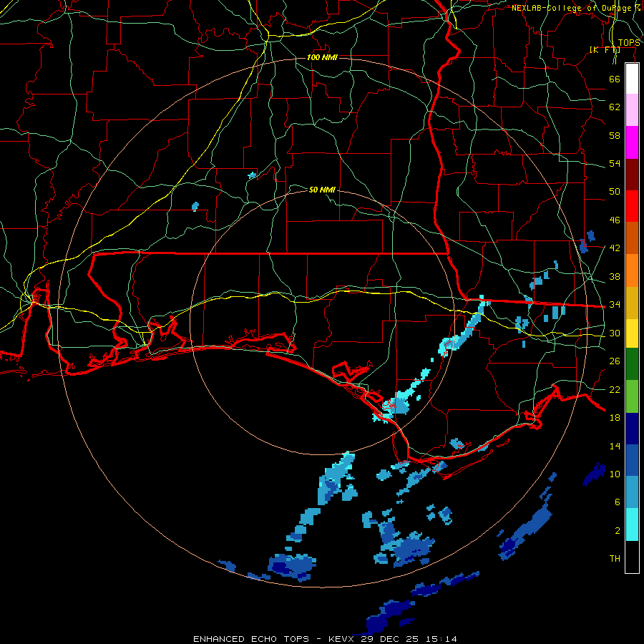Image resolution: width=644 pixels, height=644 pixels.
Task: Click the "100 NMI" range ring label
Action: coord(322,57)
